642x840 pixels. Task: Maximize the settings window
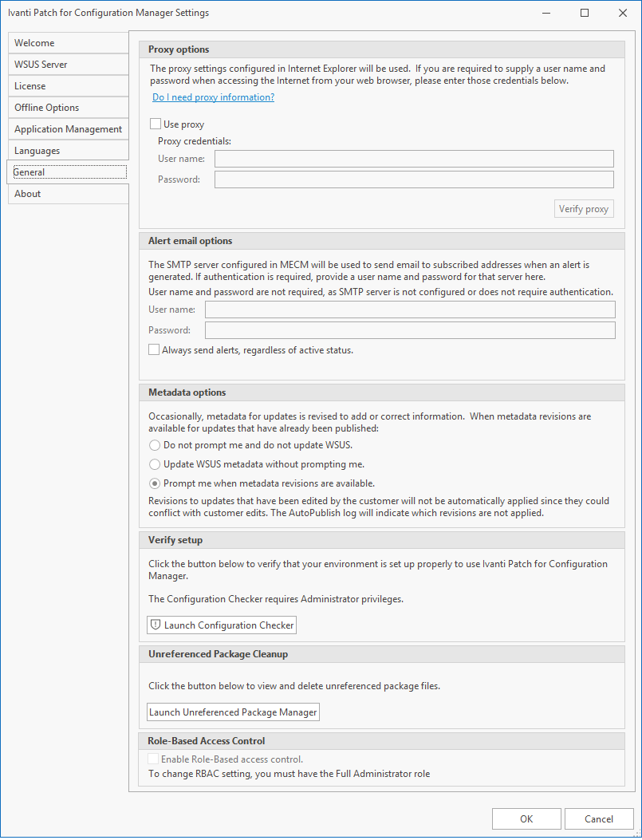point(585,13)
